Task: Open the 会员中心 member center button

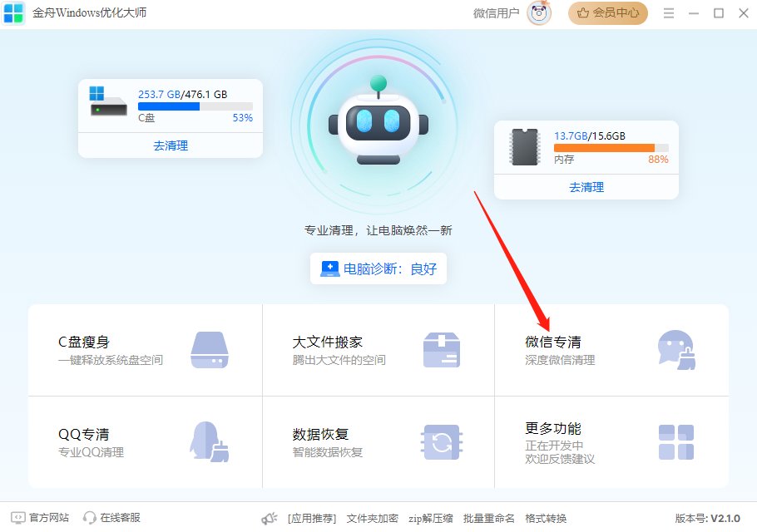Action: tap(608, 13)
